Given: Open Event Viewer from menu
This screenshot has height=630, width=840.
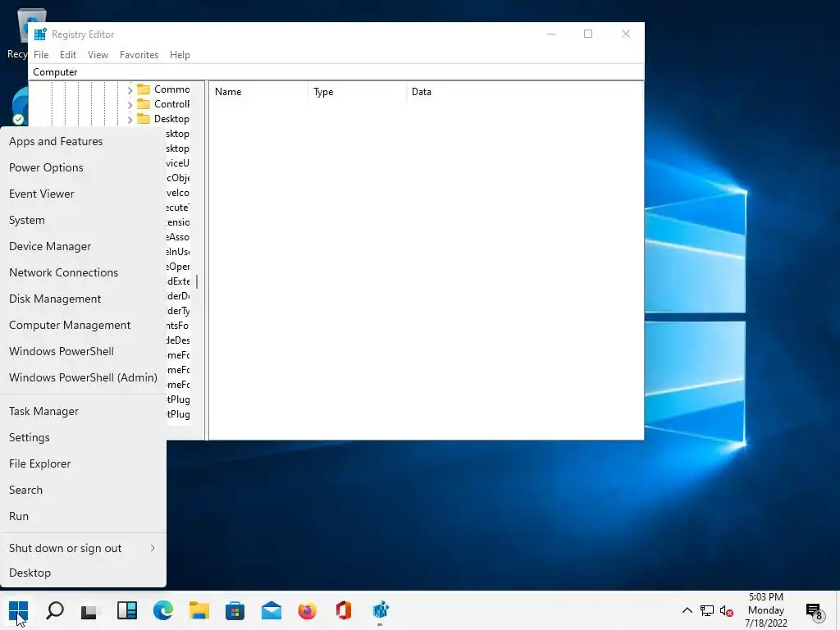Looking at the screenshot, I should tap(83, 194).
